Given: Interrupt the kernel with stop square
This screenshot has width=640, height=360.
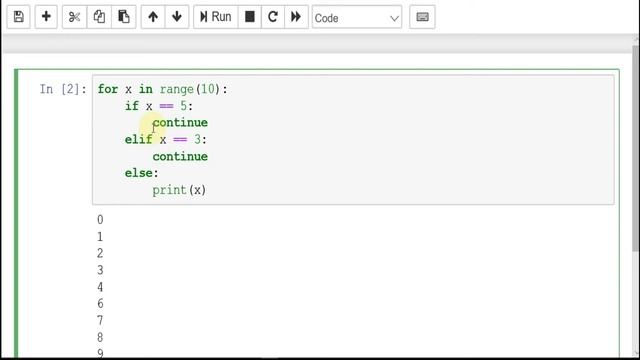Looking at the screenshot, I should tap(250, 17).
